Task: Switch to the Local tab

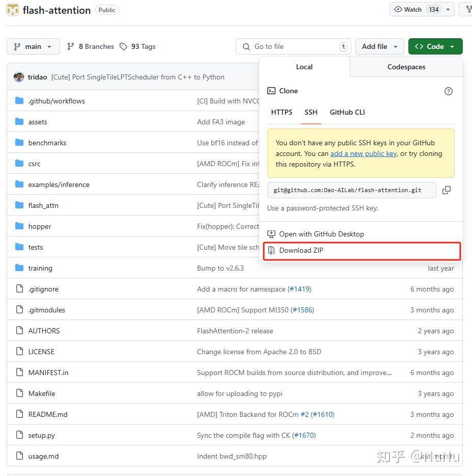Action: click(x=304, y=67)
